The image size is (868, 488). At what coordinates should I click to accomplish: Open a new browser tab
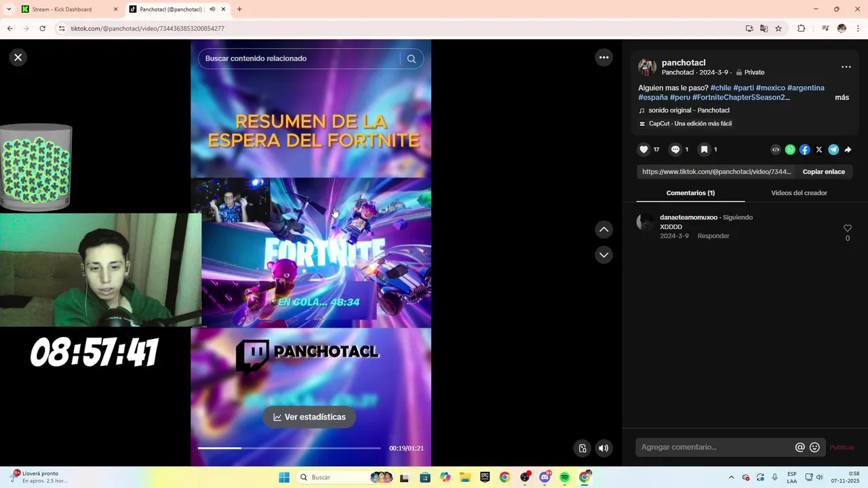[239, 9]
